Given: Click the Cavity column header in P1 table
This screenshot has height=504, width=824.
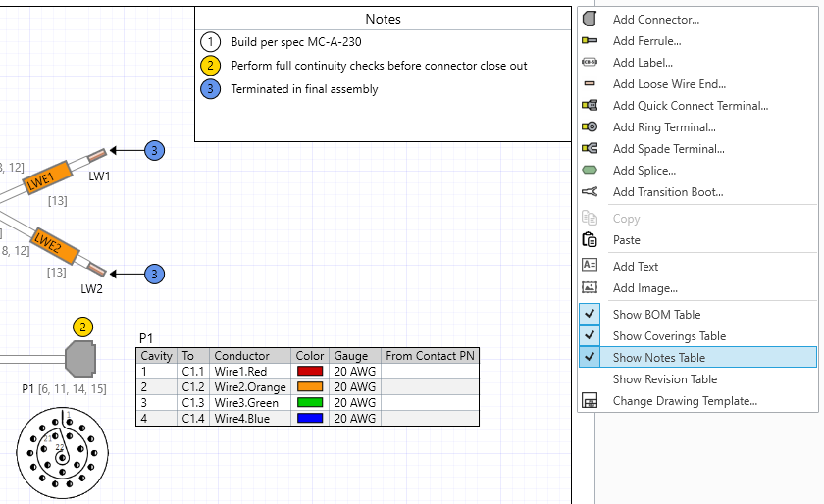Looking at the screenshot, I should coord(157,356).
